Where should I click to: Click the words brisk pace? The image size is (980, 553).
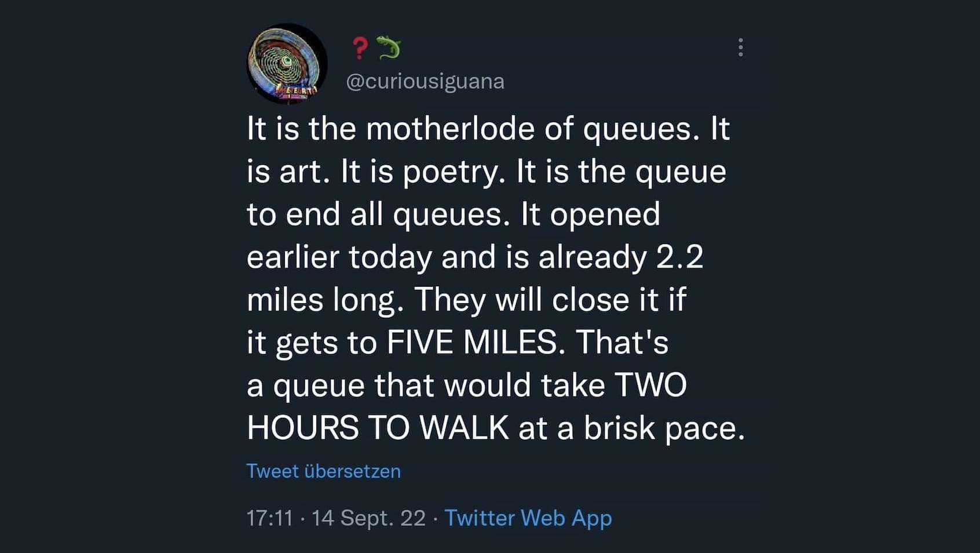663,428
